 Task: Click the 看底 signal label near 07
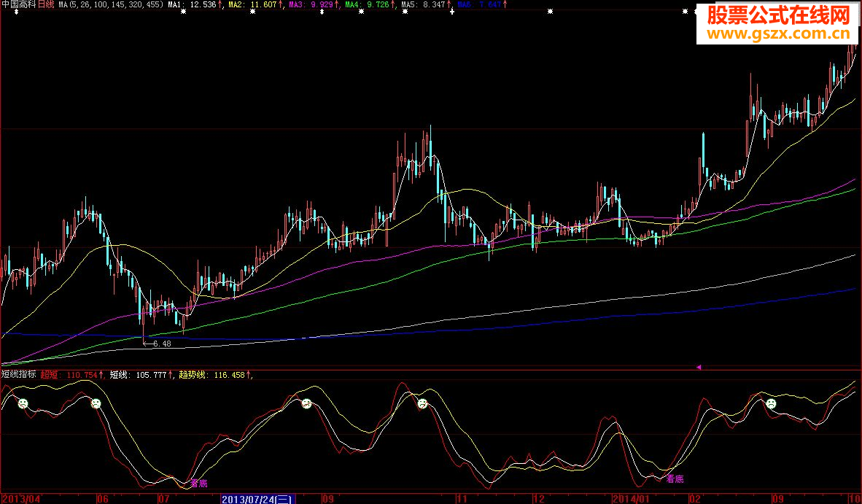[199, 483]
